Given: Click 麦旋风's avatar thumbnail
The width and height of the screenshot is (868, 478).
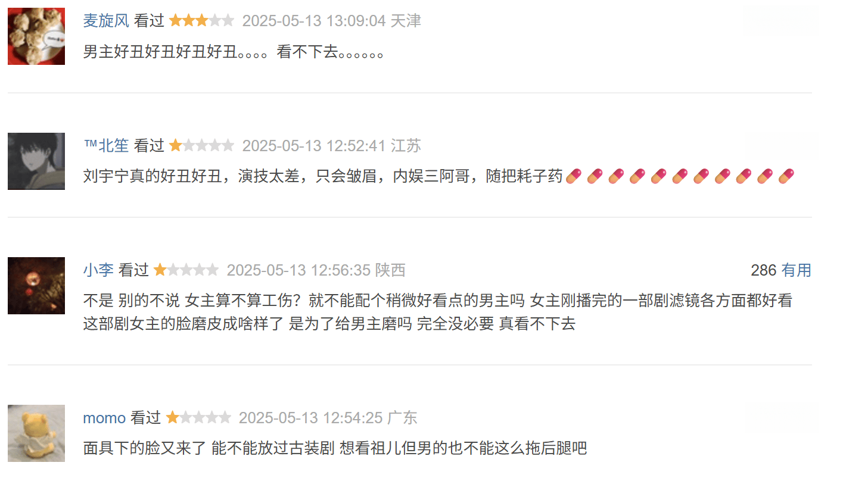Looking at the screenshot, I should pyautogui.click(x=36, y=36).
